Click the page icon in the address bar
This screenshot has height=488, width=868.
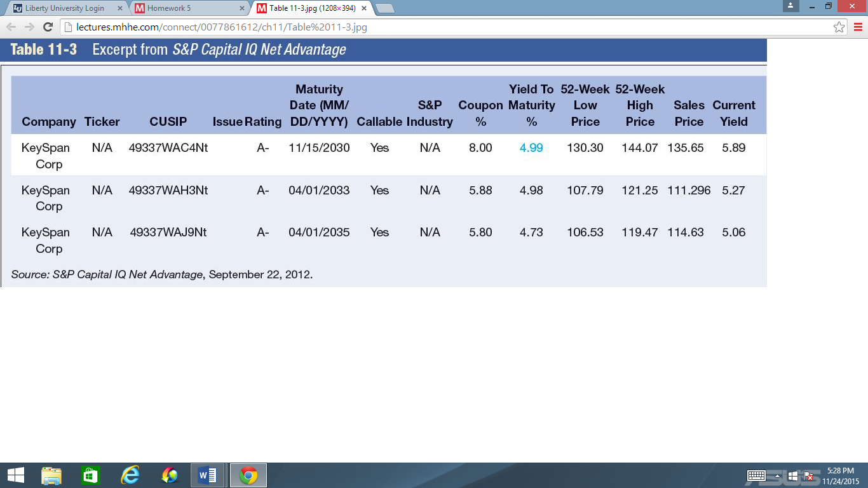pos(67,27)
